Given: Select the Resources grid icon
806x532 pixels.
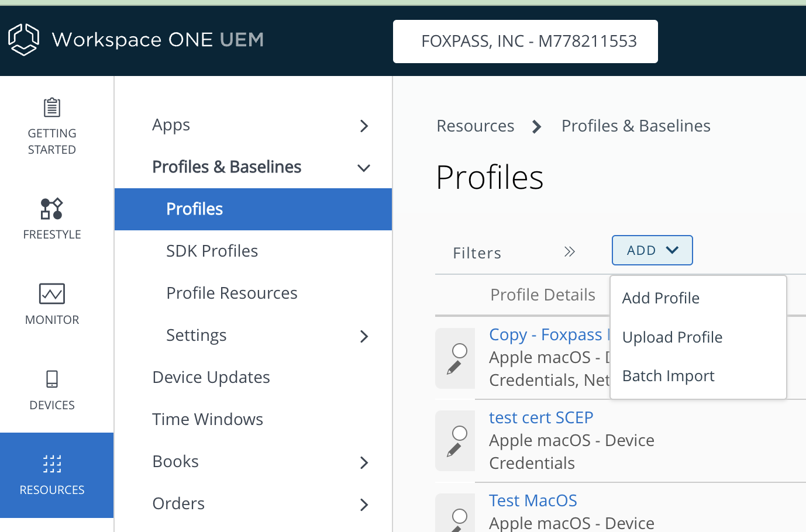Looking at the screenshot, I should tap(52, 464).
